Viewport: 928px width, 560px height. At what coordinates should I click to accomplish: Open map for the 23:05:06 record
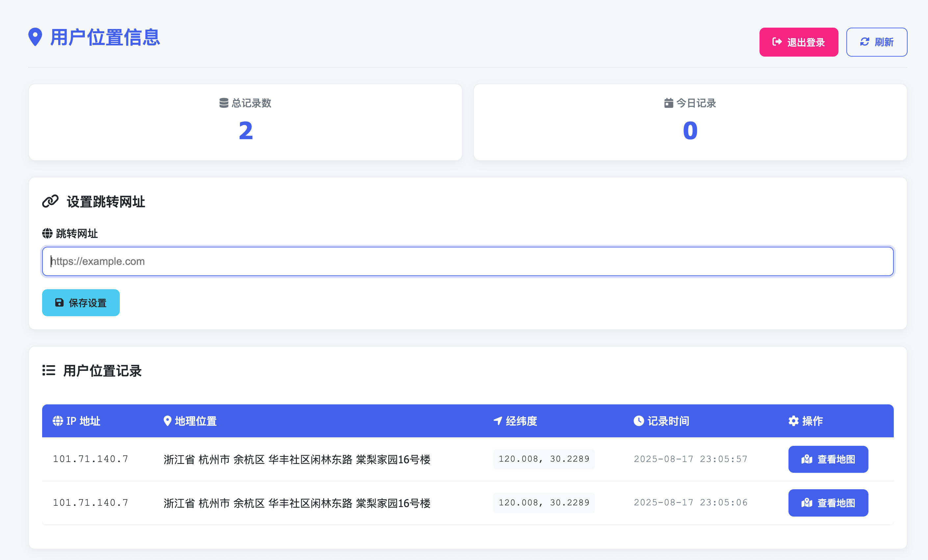pos(828,502)
